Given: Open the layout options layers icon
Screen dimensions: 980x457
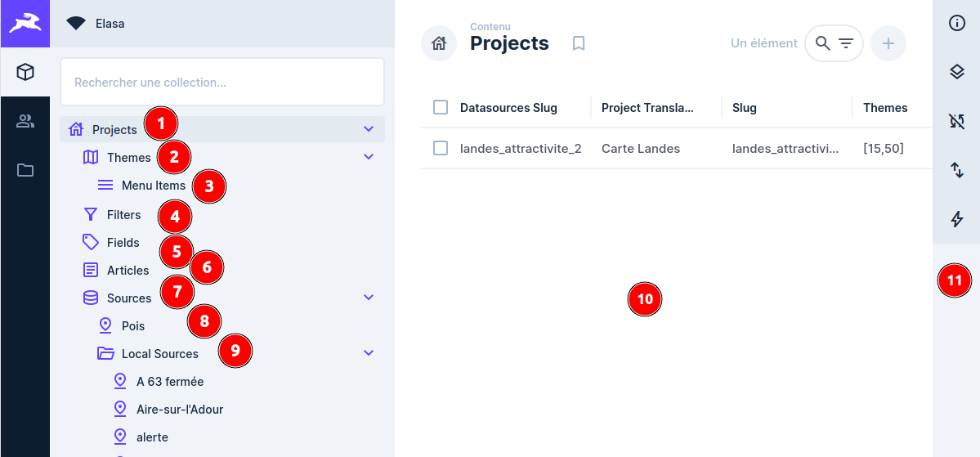Looking at the screenshot, I should tap(956, 73).
